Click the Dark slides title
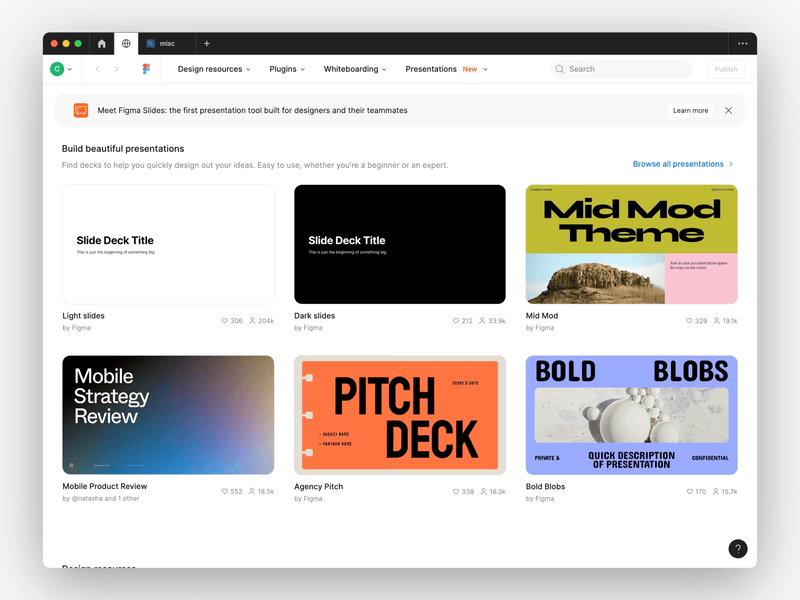This screenshot has height=600, width=800. click(x=314, y=316)
